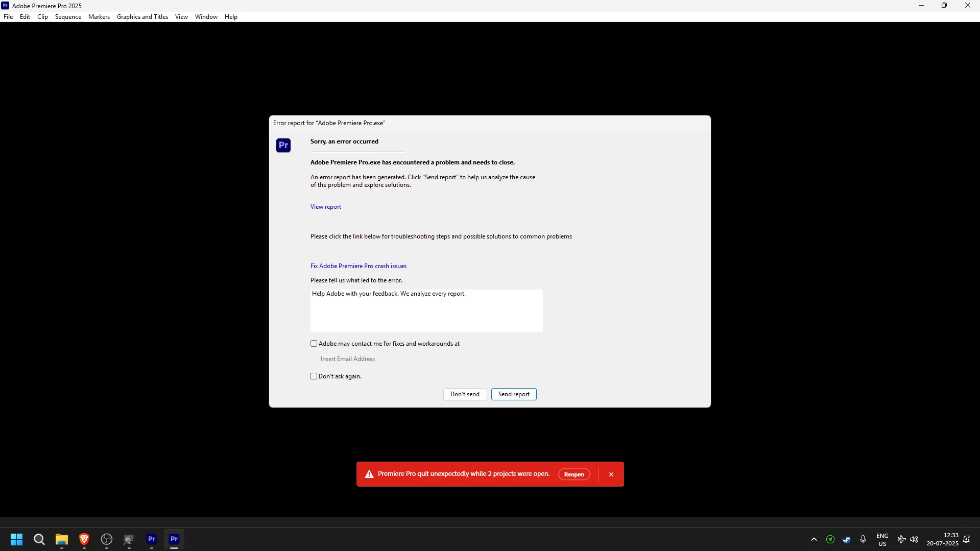
Task: Click the Don't send button
Action: tap(465, 394)
